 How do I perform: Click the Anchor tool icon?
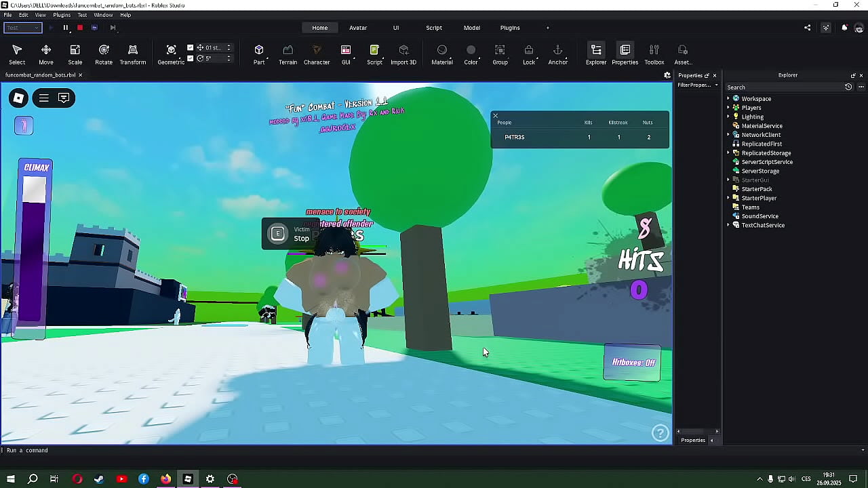click(x=557, y=54)
